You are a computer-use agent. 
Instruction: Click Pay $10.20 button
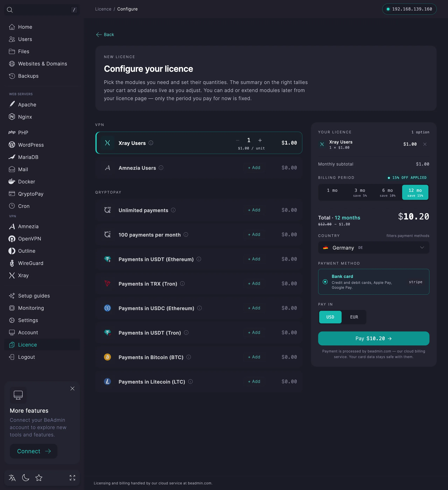374,339
